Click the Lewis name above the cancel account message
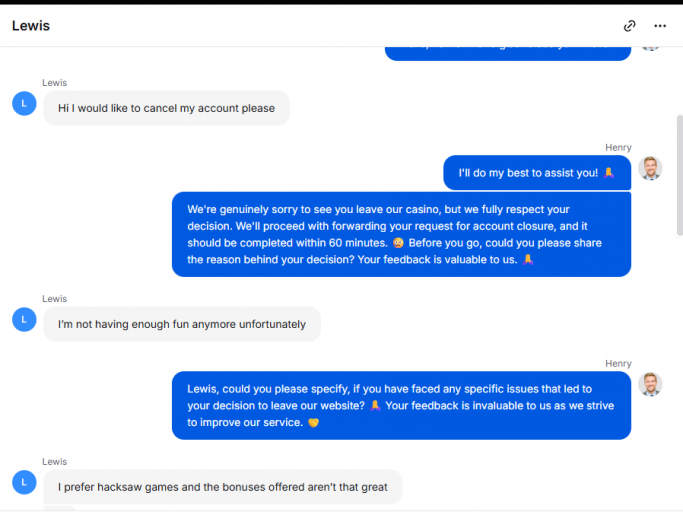 point(55,83)
